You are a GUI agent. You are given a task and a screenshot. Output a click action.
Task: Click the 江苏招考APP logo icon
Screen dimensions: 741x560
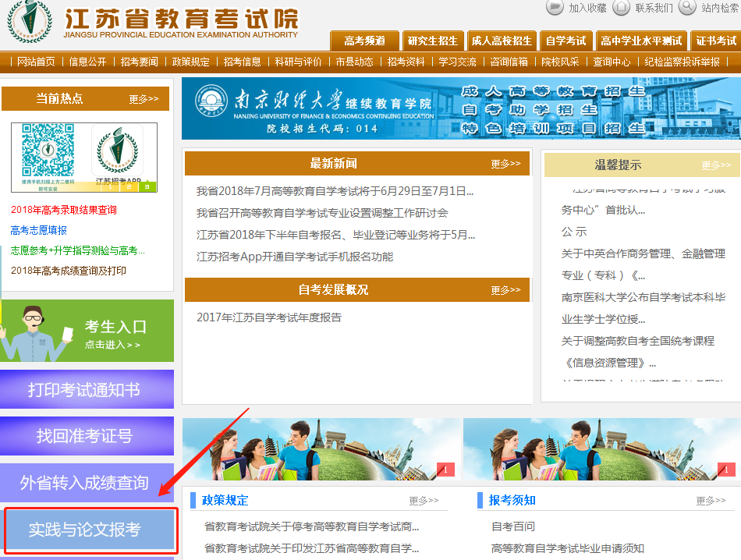click(117, 152)
